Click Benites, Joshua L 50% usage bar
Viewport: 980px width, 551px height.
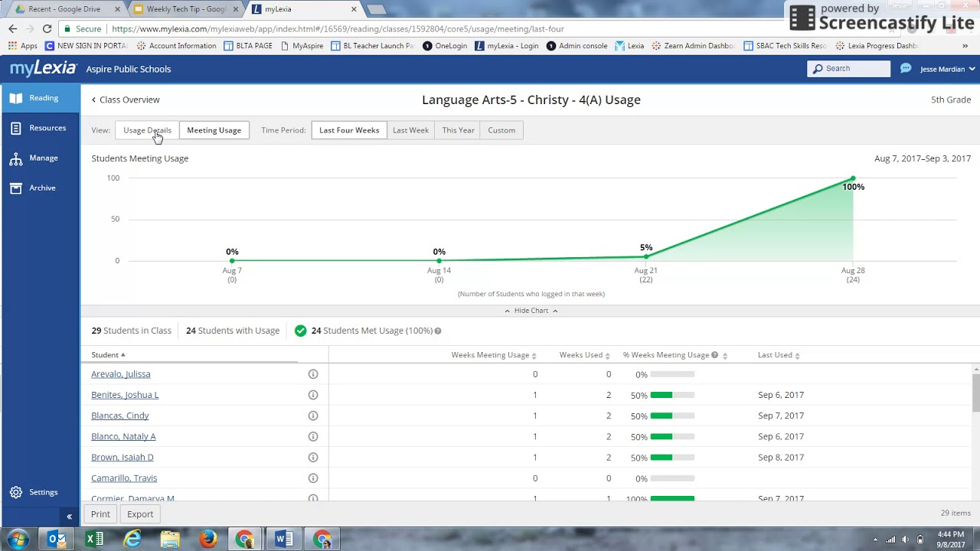point(672,395)
